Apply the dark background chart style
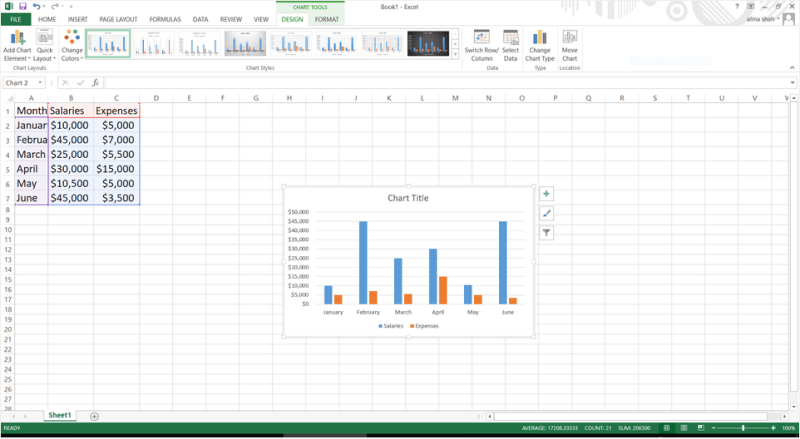Image resolution: width=800 pixels, height=439 pixels. 428,43
